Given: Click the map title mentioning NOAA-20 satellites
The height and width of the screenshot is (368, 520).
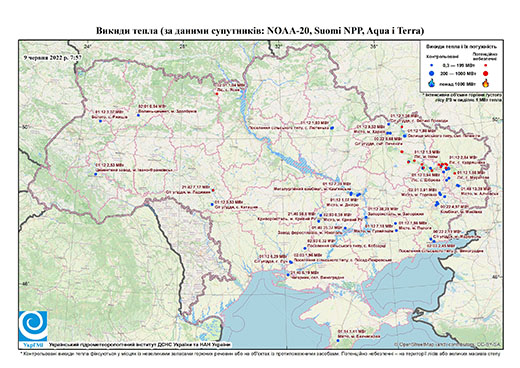Looking at the screenshot, I should tap(260, 31).
